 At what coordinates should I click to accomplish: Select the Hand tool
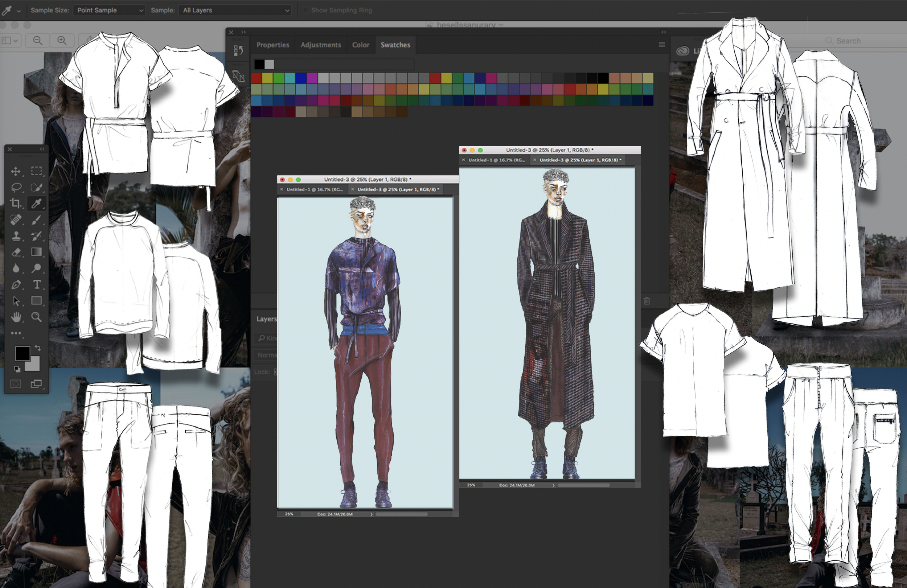tap(16, 317)
